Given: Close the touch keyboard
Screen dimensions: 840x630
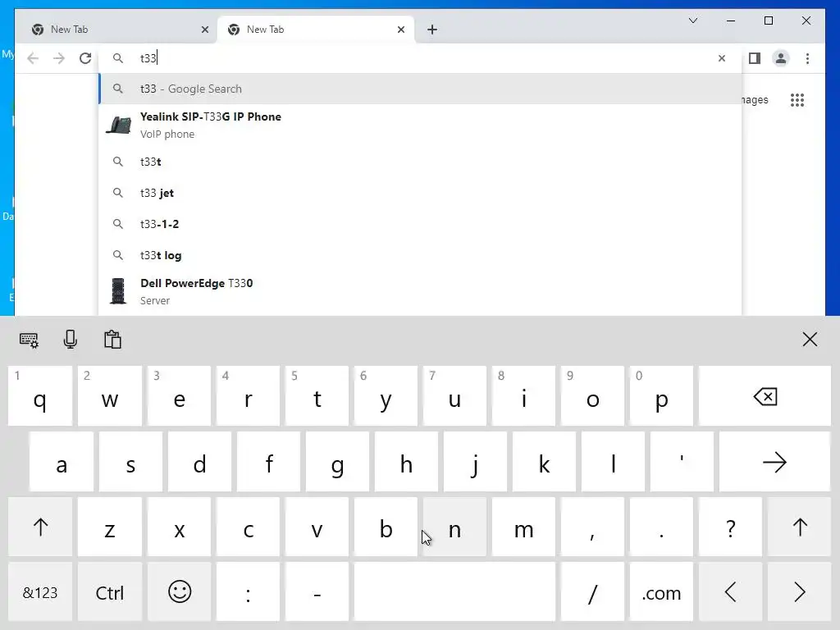Looking at the screenshot, I should pyautogui.click(x=810, y=340).
